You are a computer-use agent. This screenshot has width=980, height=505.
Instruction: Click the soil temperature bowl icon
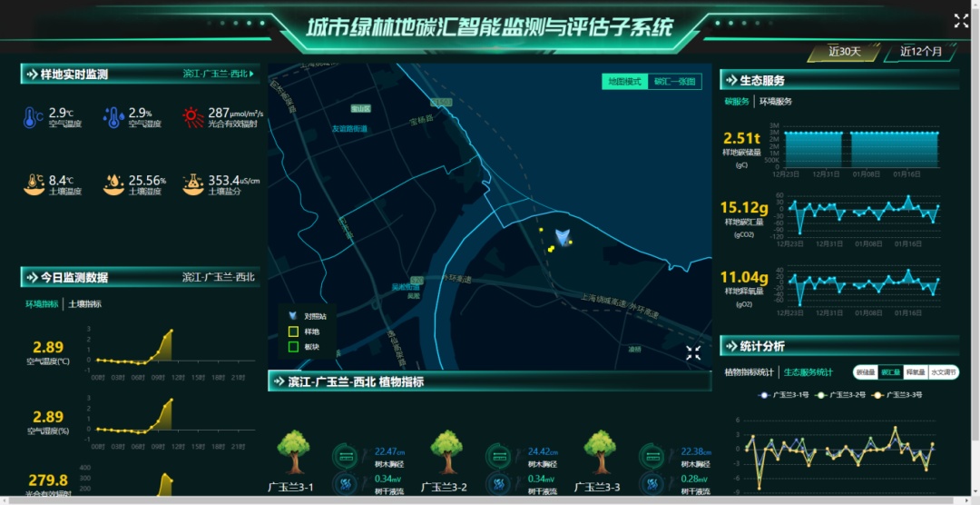pyautogui.click(x=34, y=184)
